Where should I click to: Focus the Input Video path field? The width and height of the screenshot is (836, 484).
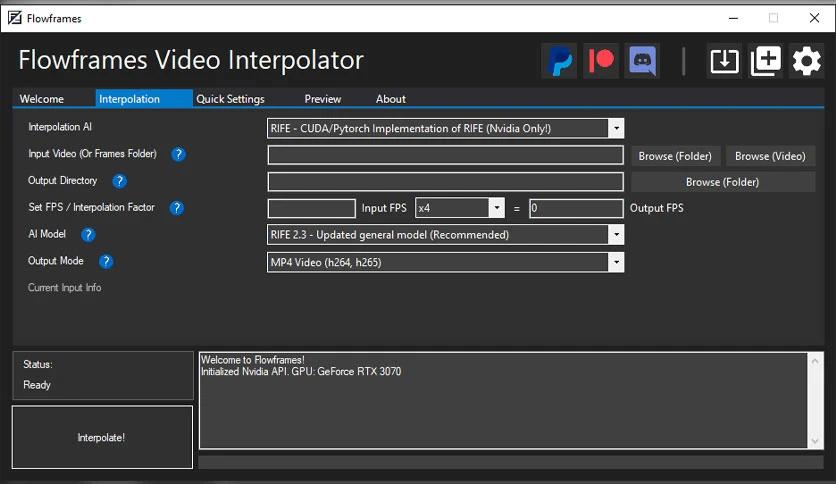tap(445, 155)
